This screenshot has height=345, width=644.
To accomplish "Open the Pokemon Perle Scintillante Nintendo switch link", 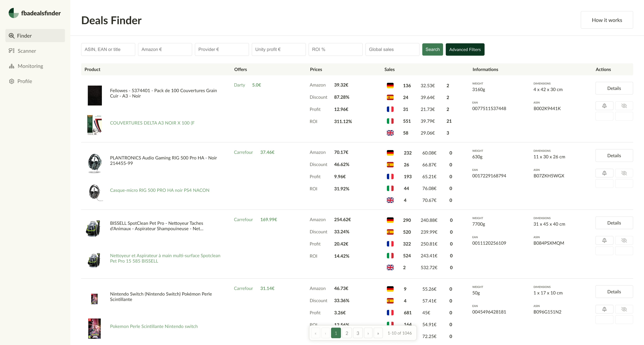I will click(154, 326).
